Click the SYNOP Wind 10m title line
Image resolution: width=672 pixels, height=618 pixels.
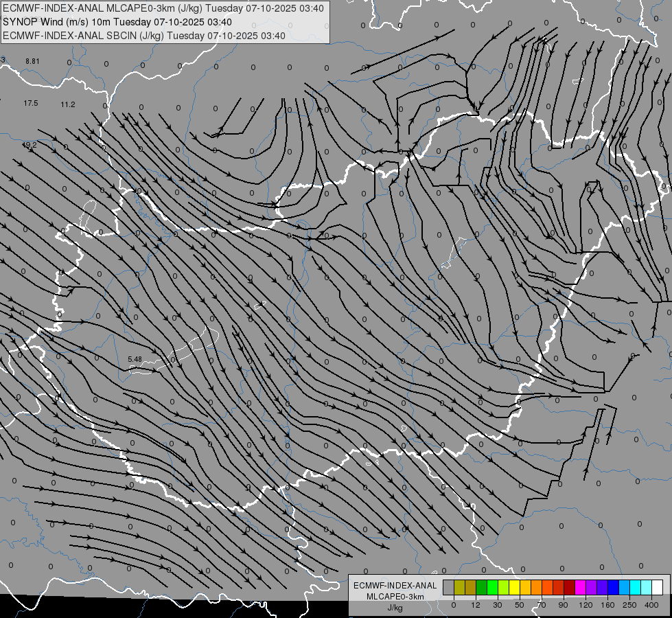117,22
